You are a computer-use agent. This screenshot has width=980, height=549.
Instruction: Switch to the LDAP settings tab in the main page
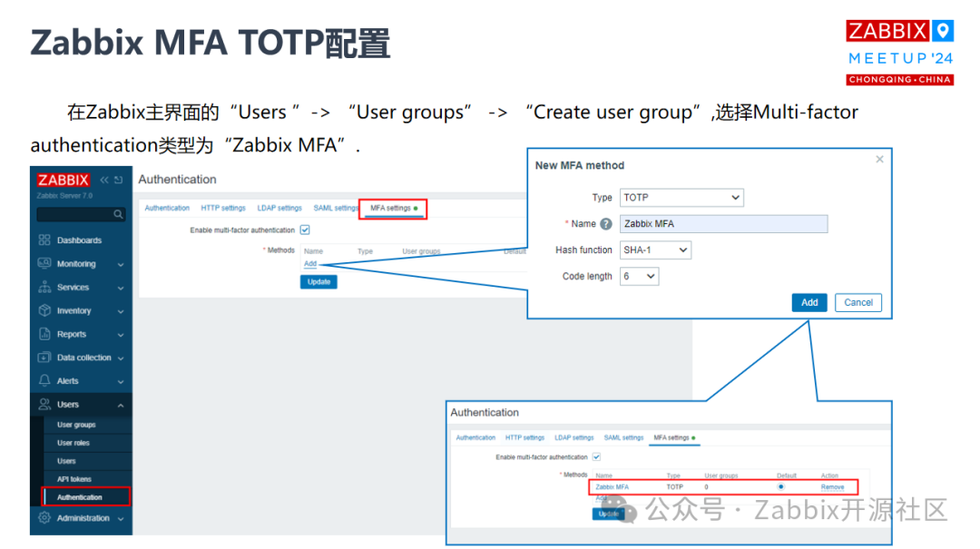pyautogui.click(x=279, y=208)
